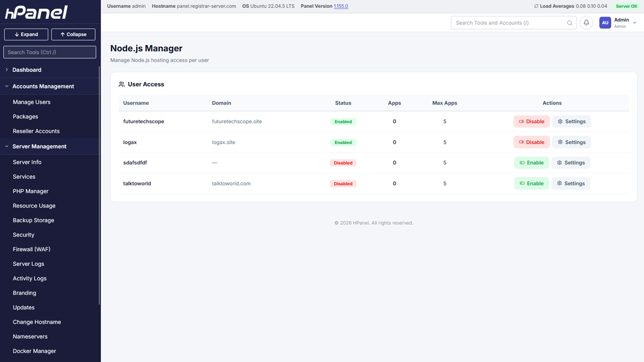Click the hostname panel.registrar-server.com text

[x=206, y=6]
